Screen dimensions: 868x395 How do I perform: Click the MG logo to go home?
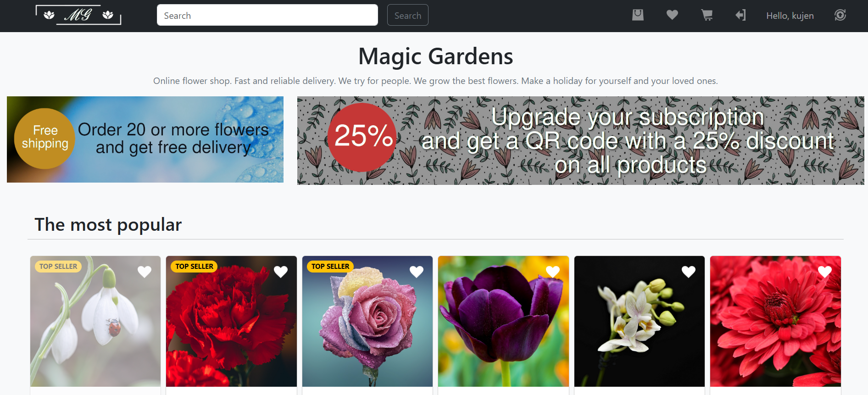coord(78,15)
